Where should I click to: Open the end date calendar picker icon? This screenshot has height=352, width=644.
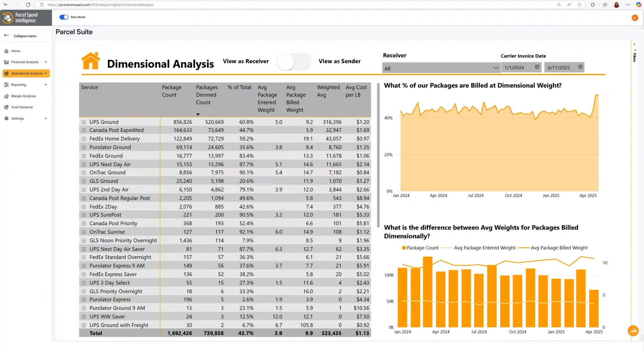[x=580, y=67]
